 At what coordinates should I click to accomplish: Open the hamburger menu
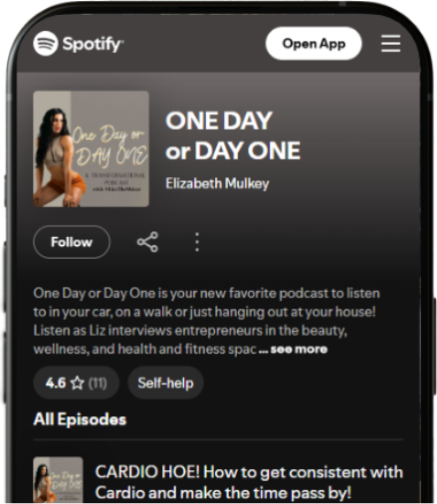[x=390, y=44]
